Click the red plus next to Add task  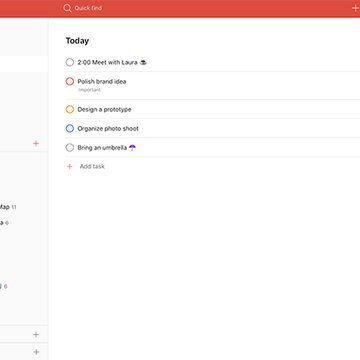[70, 166]
